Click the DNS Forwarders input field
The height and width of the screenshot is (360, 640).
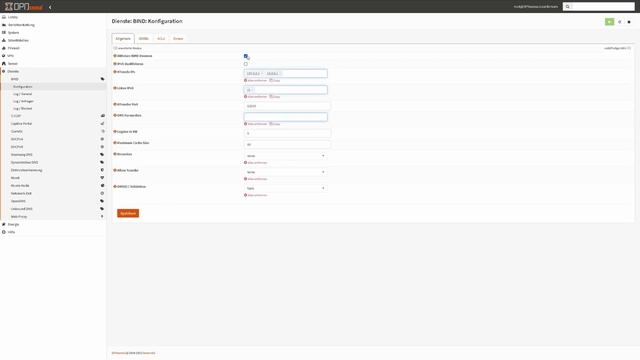tap(286, 117)
